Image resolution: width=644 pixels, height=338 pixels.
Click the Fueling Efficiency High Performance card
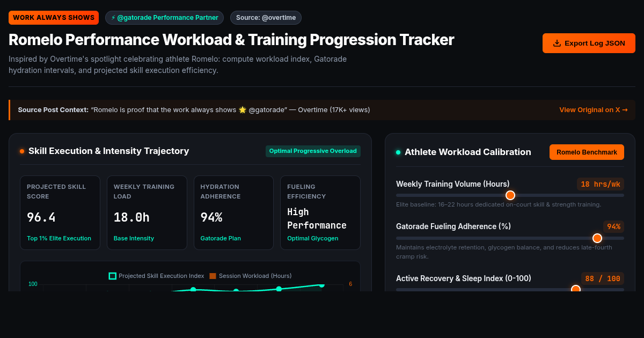pos(320,212)
